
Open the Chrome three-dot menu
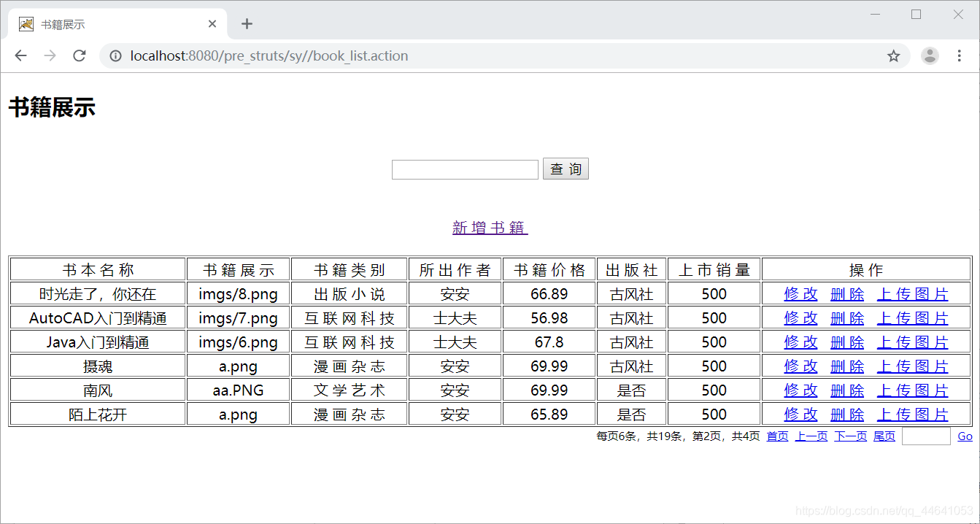[x=959, y=56]
